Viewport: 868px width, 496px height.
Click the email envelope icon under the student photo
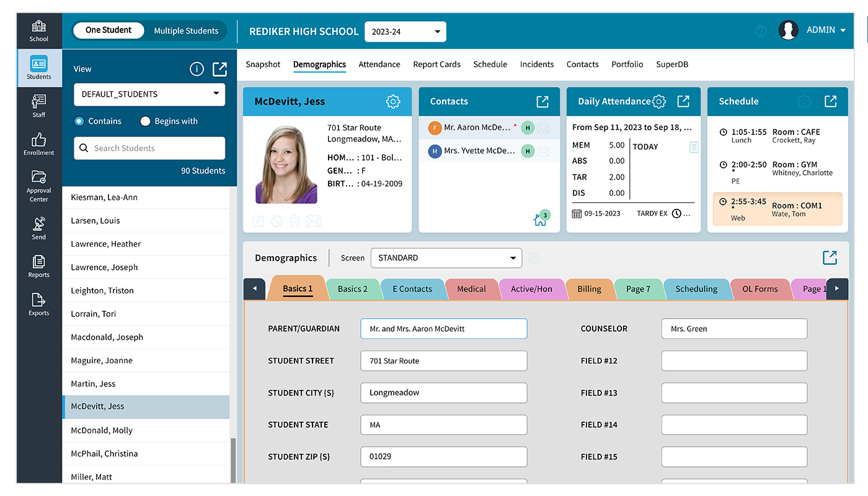click(x=312, y=221)
